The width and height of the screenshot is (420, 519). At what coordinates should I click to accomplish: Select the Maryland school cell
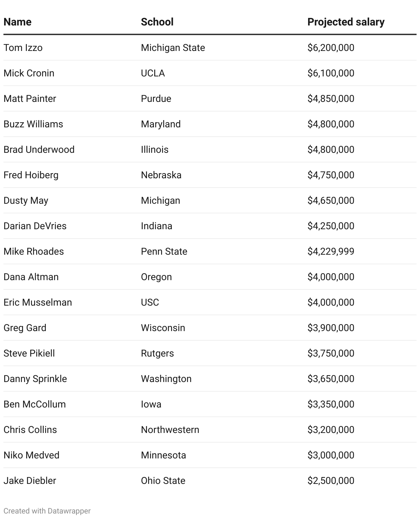pyautogui.click(x=161, y=124)
